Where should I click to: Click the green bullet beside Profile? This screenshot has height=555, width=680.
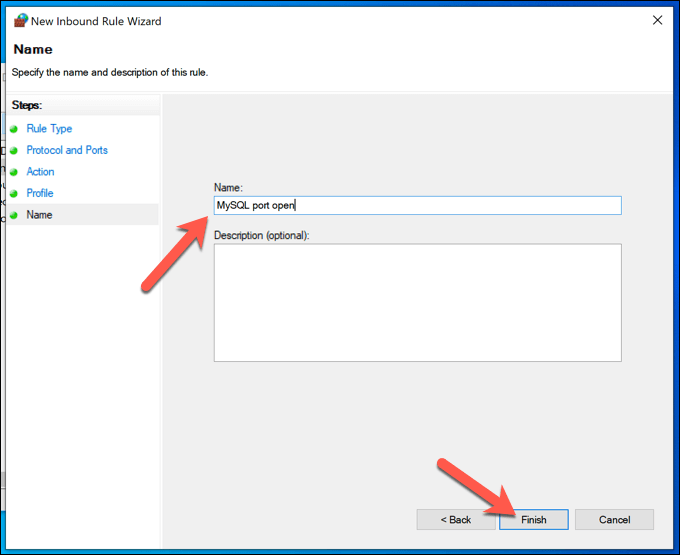14,193
